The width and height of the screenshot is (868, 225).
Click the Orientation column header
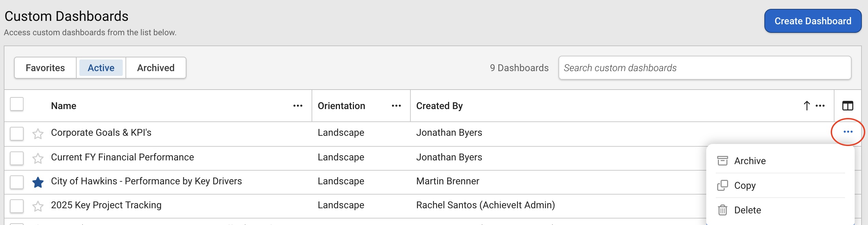(341, 106)
